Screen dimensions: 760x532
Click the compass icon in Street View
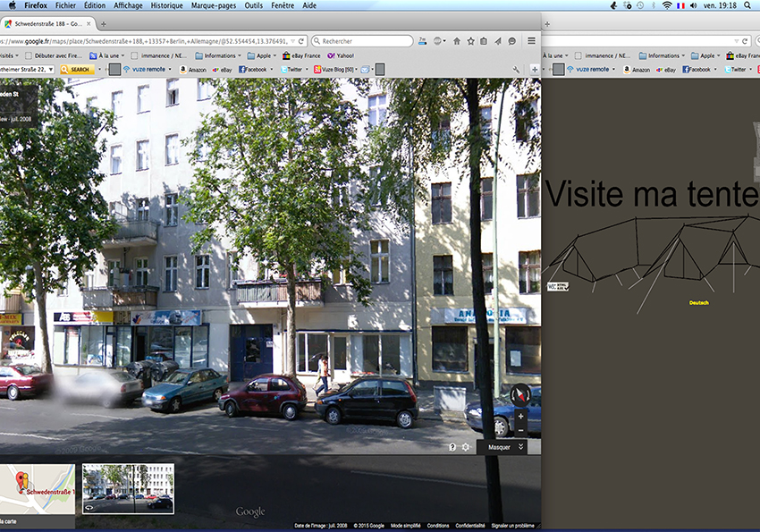tap(519, 395)
